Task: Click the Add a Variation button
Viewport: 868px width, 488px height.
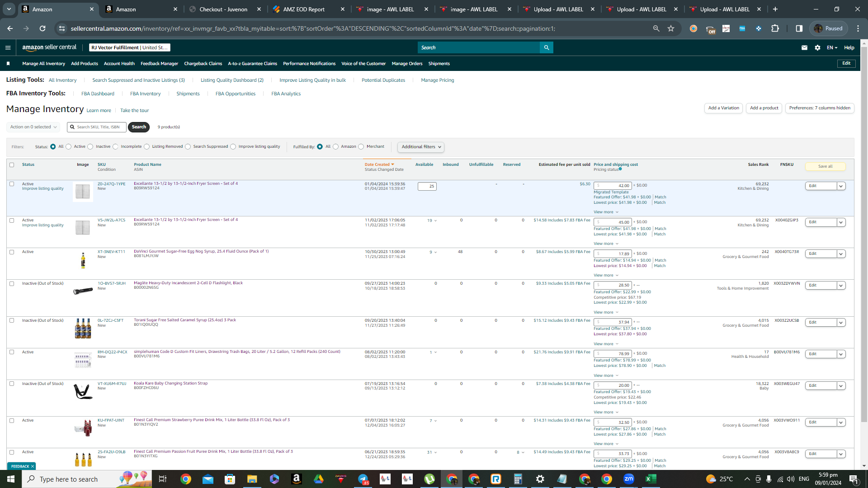Action: tap(723, 108)
